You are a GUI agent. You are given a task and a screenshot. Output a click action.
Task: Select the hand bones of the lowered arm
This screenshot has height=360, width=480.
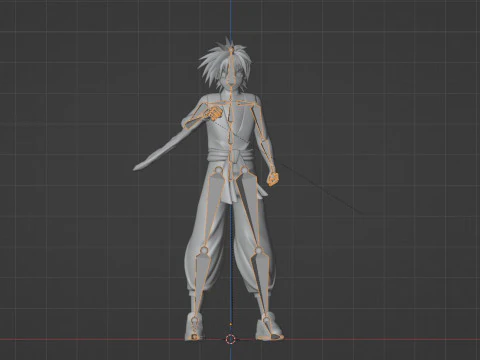pos(273,180)
